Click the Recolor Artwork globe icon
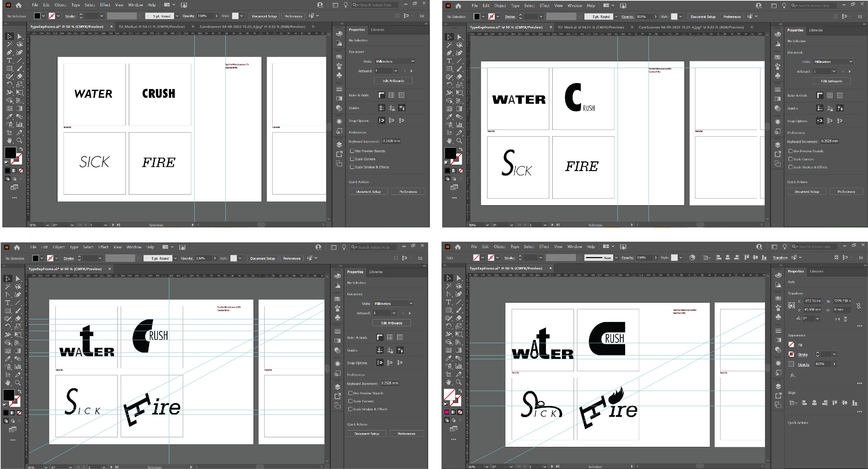This screenshot has width=868, height=469. [692, 257]
